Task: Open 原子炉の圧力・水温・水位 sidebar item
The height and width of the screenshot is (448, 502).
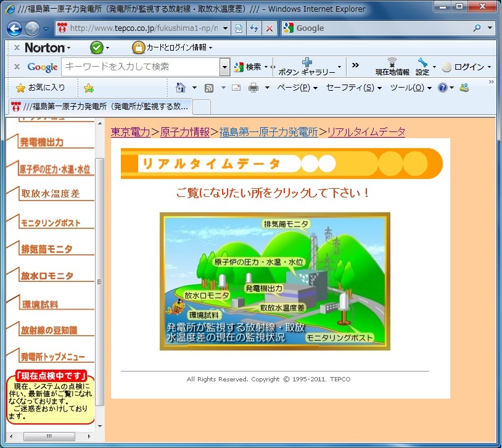Action: 55,169
